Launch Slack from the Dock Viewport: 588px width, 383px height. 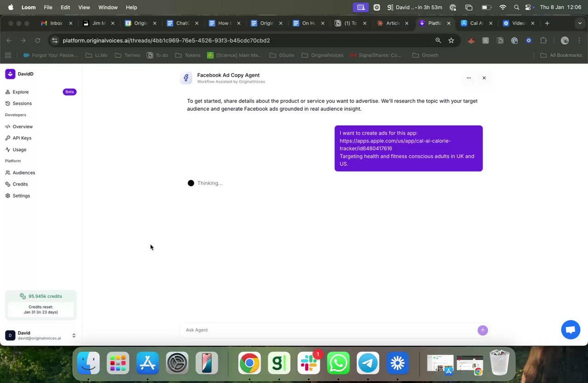tap(309, 363)
